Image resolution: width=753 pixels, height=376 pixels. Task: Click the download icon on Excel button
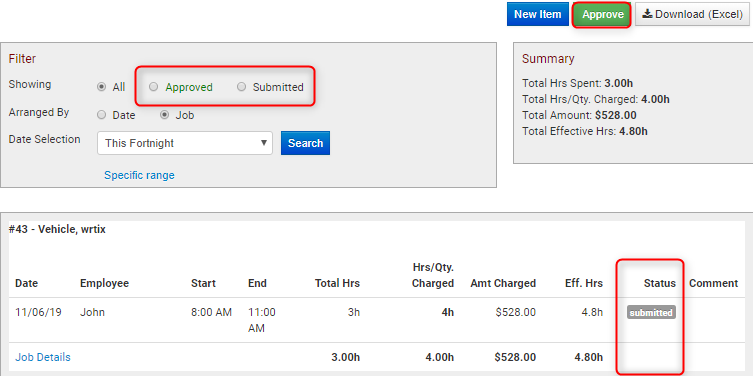click(647, 14)
